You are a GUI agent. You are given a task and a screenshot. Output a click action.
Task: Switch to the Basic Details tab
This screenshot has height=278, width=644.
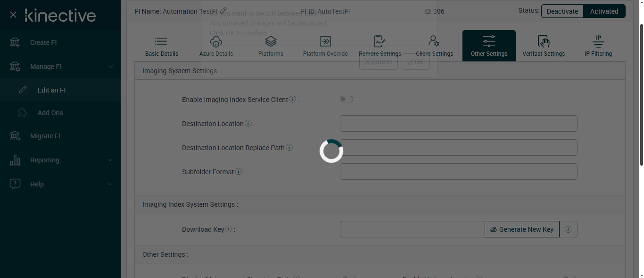click(x=162, y=46)
